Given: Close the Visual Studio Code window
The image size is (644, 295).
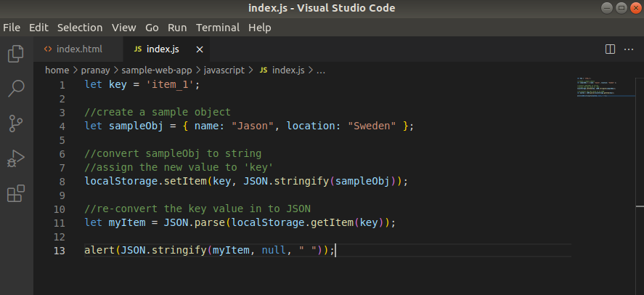Looking at the screenshot, I should click(x=636, y=8).
